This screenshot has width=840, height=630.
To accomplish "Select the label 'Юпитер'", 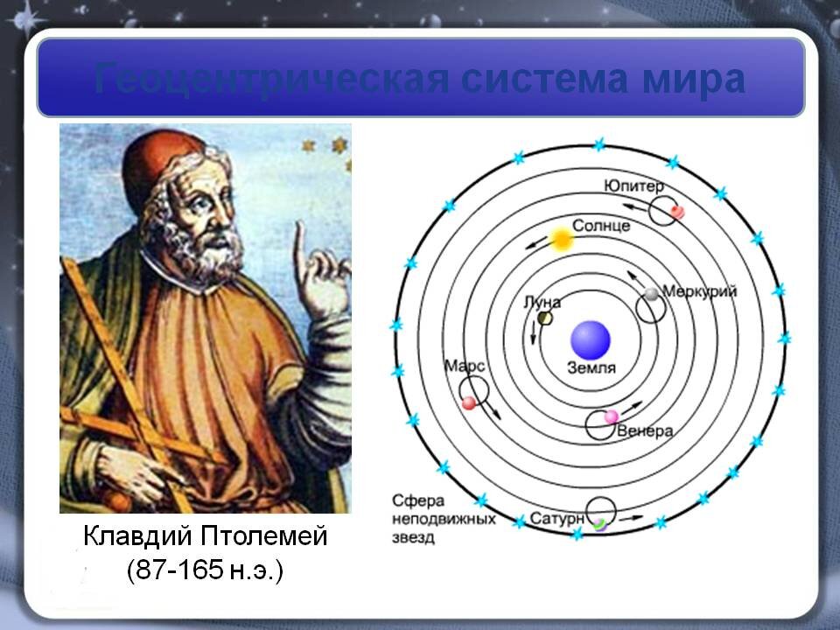I will click(x=633, y=185).
